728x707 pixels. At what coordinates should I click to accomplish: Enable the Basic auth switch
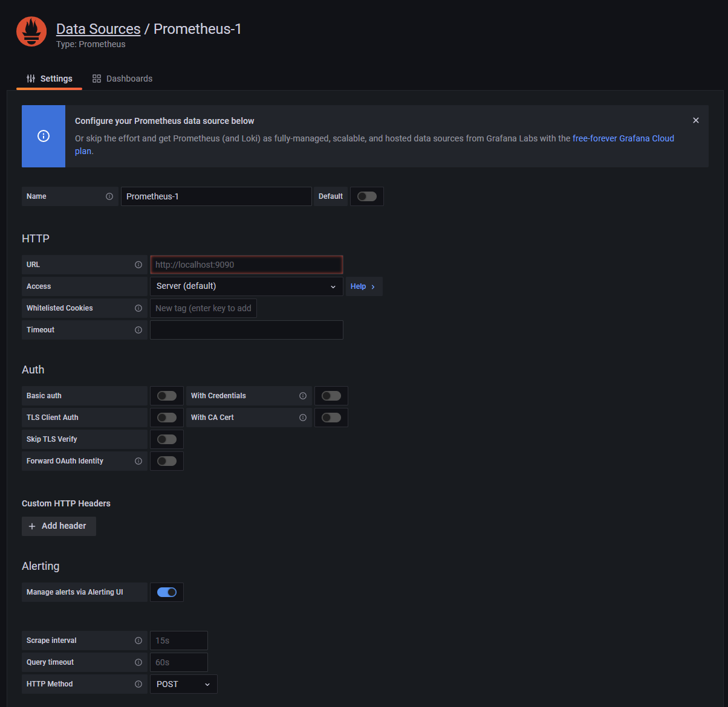pyautogui.click(x=167, y=396)
